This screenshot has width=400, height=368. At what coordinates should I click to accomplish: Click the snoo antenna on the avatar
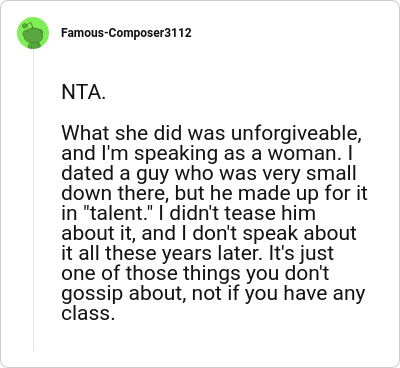[x=29, y=24]
